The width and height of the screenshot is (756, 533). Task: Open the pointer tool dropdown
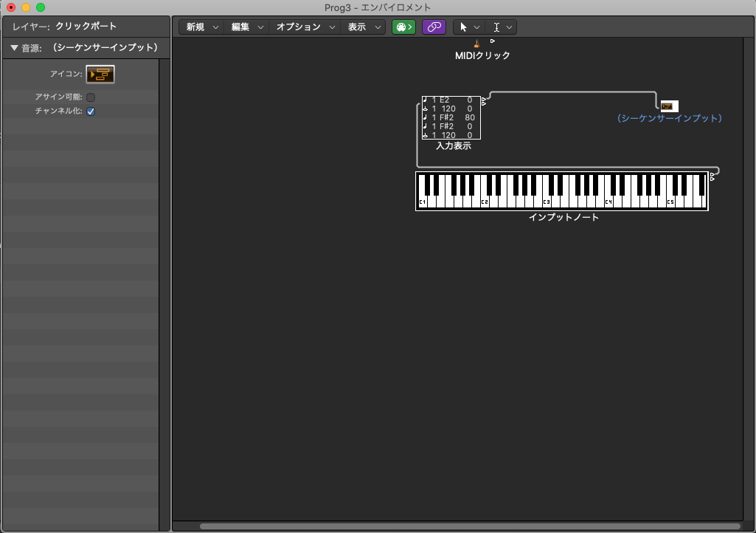(468, 27)
